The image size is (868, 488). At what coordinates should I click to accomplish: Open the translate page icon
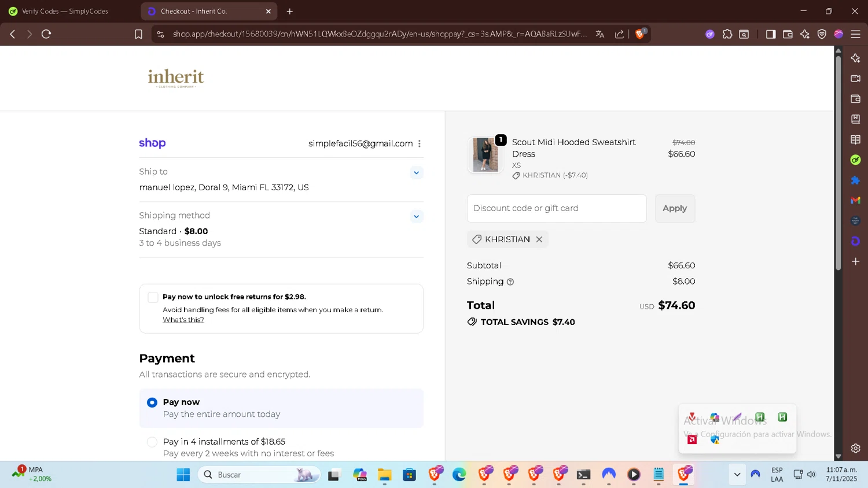click(600, 34)
